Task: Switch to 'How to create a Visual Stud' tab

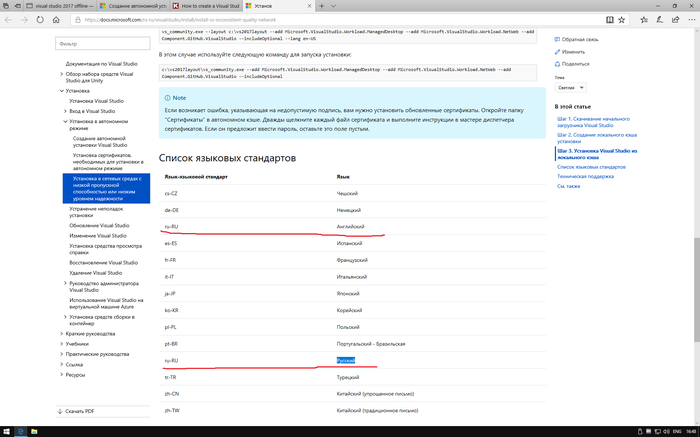Action: pyautogui.click(x=206, y=6)
